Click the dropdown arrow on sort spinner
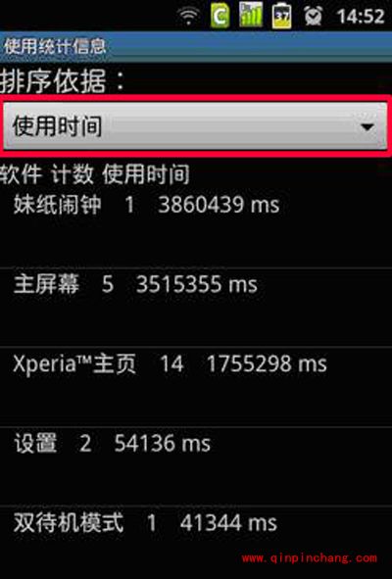392x579 pixels. 367,127
